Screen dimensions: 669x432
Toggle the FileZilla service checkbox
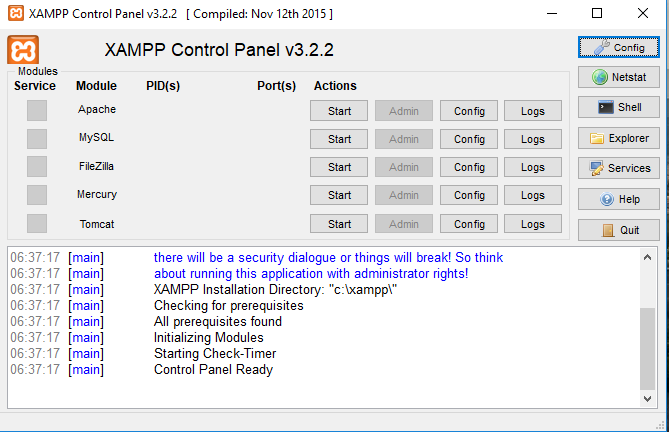coord(37,166)
